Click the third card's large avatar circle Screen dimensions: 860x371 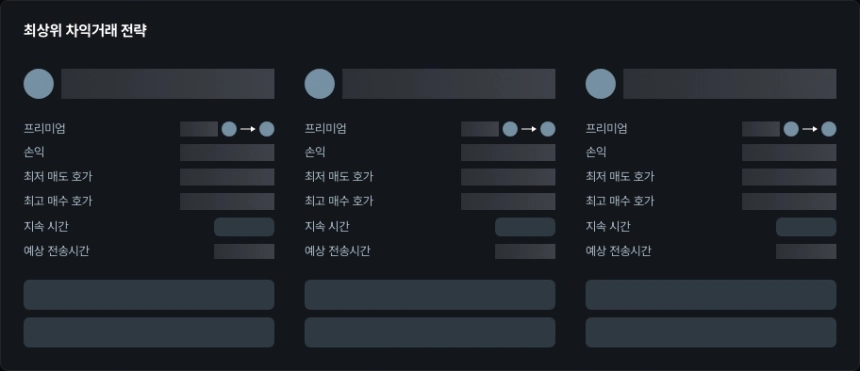tap(601, 84)
